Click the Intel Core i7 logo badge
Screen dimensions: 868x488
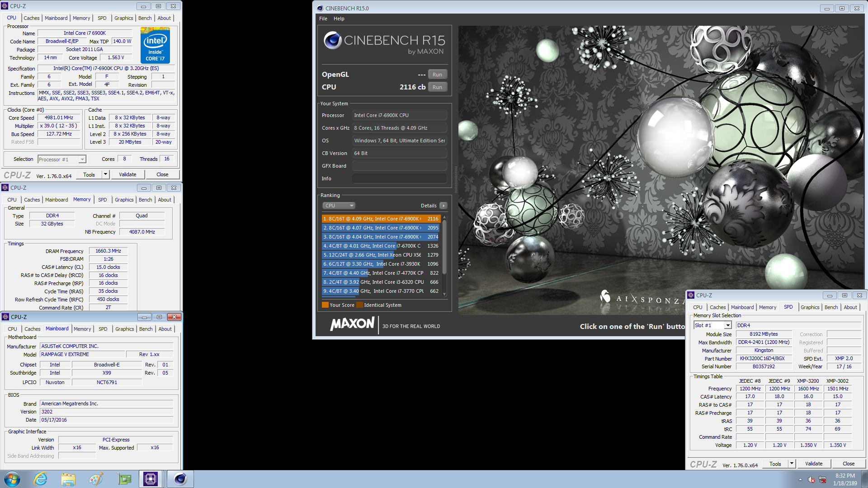(x=155, y=45)
